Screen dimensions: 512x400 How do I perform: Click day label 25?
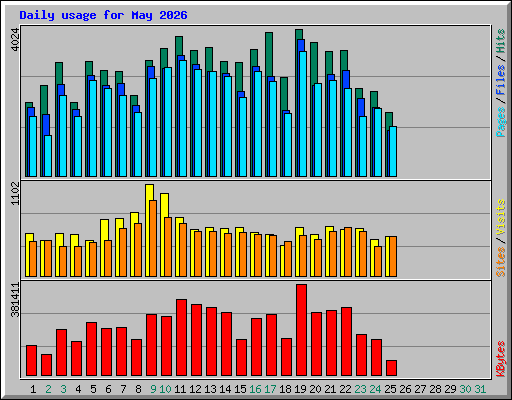[390, 389]
